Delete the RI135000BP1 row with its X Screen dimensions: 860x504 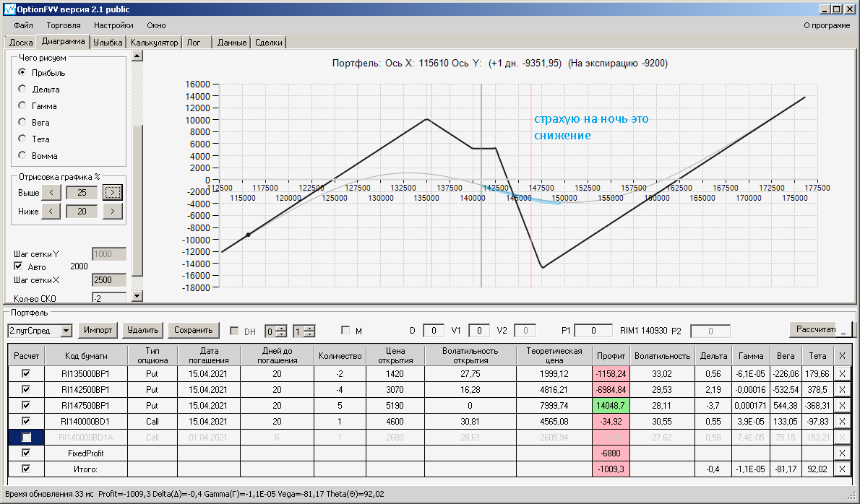(842, 373)
